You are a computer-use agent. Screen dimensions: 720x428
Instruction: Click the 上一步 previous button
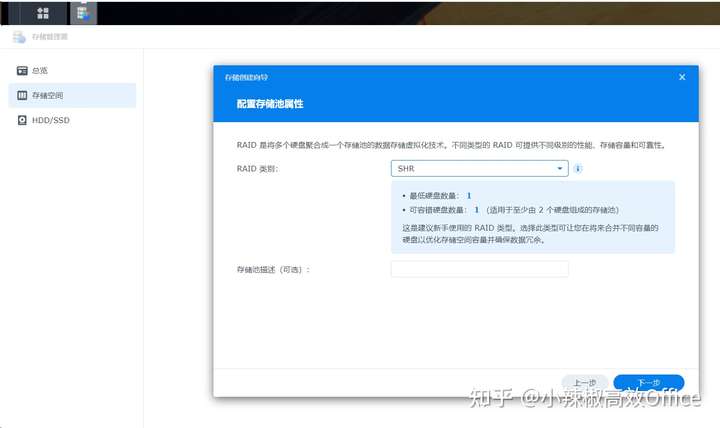coord(585,383)
